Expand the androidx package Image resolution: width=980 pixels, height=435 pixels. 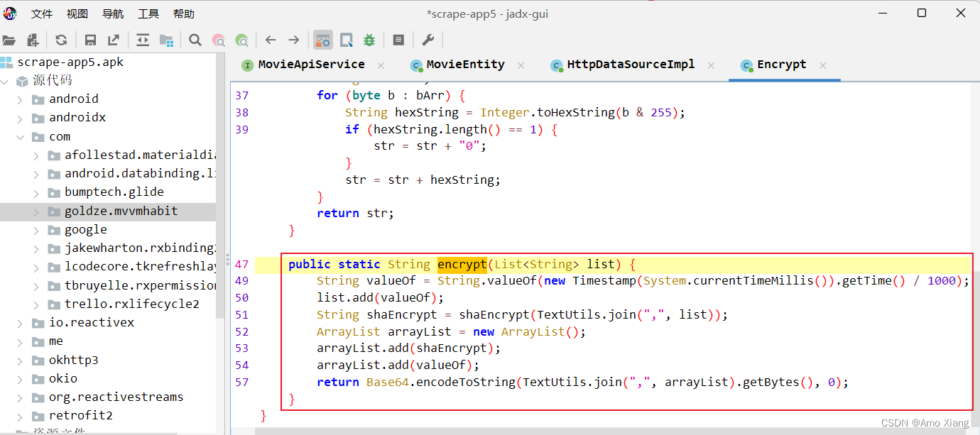(20, 118)
